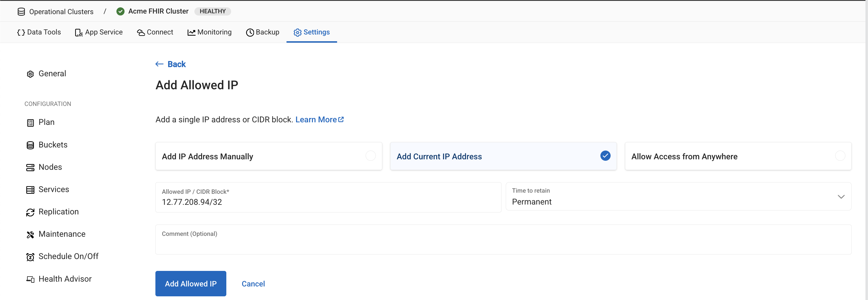The width and height of the screenshot is (868, 300).
Task: Click the healthy status check icon
Action: (120, 11)
